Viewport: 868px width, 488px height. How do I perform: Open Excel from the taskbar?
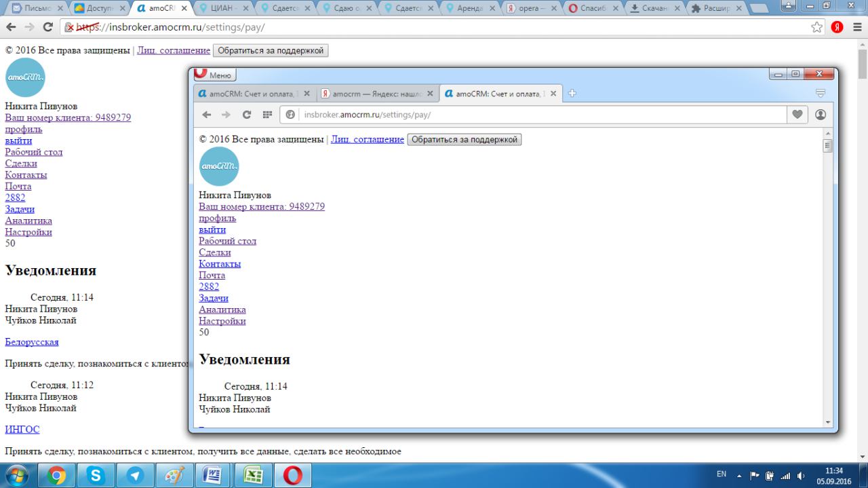coord(252,476)
